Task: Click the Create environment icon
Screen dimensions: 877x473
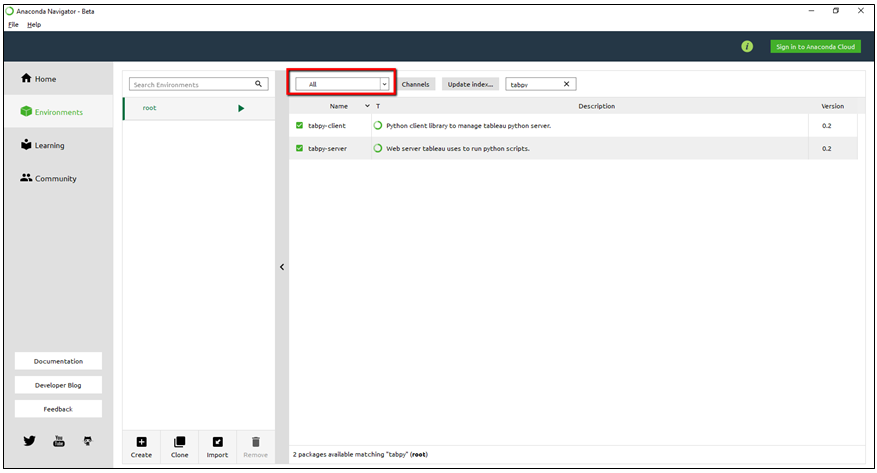Action: tap(141, 442)
